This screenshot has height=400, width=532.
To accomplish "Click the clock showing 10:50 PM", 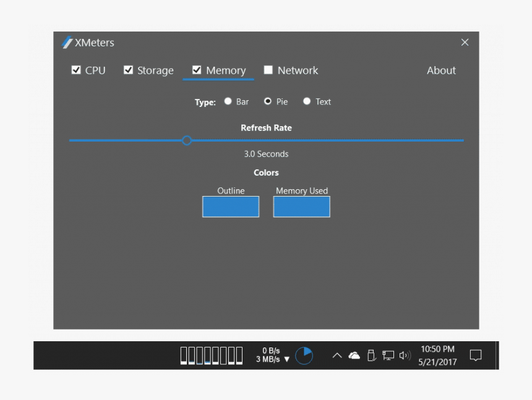I will 439,349.
